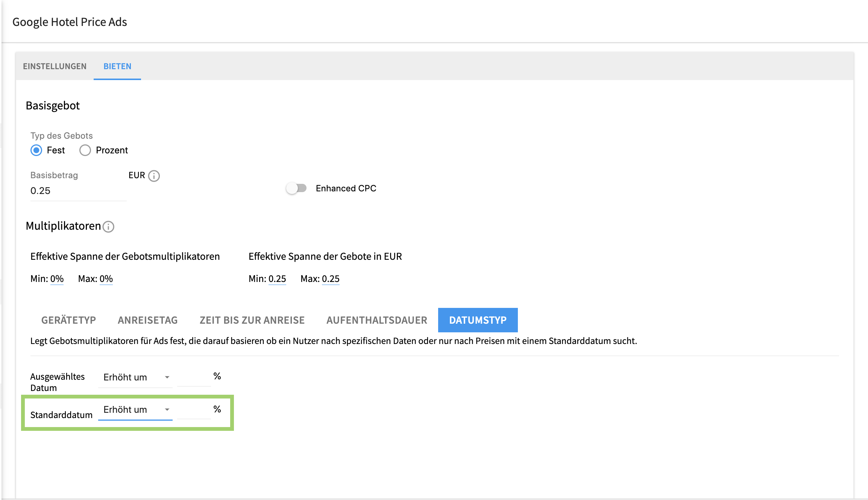Open the Standarddatum Erhöht um dropdown
Image resolution: width=868 pixels, height=500 pixels.
point(135,410)
